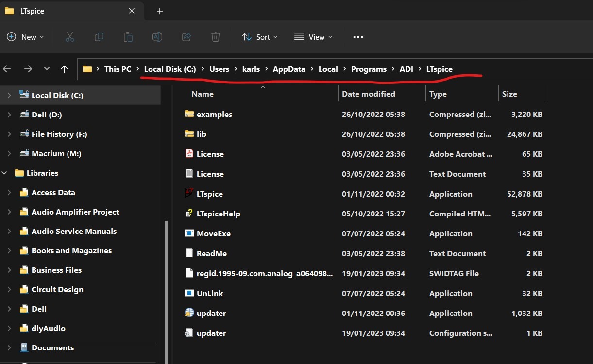Expand File History (F:) drive
Screen dimensions: 593x364
coord(9,134)
